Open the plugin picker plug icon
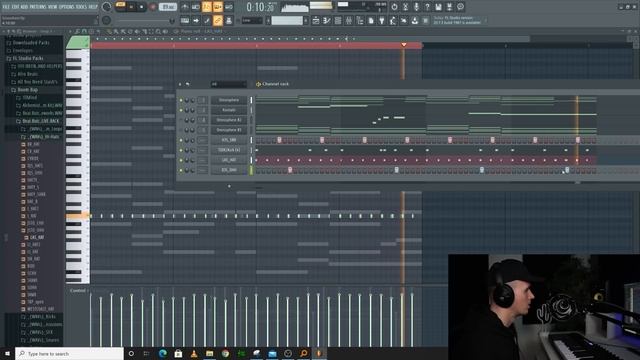640x360 pixels. click(x=382, y=20)
